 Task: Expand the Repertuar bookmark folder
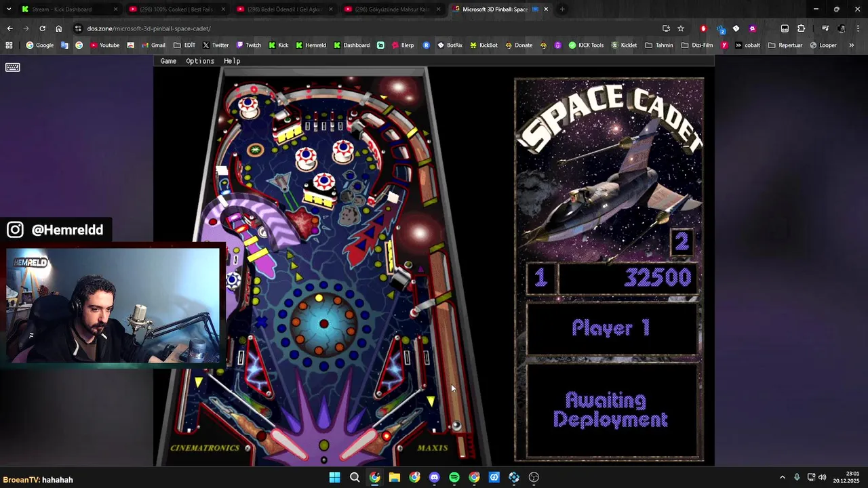click(x=785, y=45)
